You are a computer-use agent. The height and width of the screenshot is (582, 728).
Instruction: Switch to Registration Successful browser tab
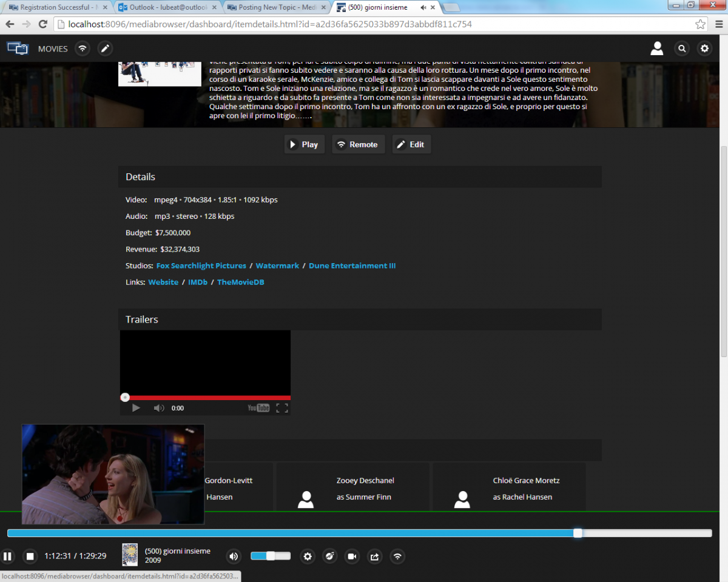[x=58, y=7]
